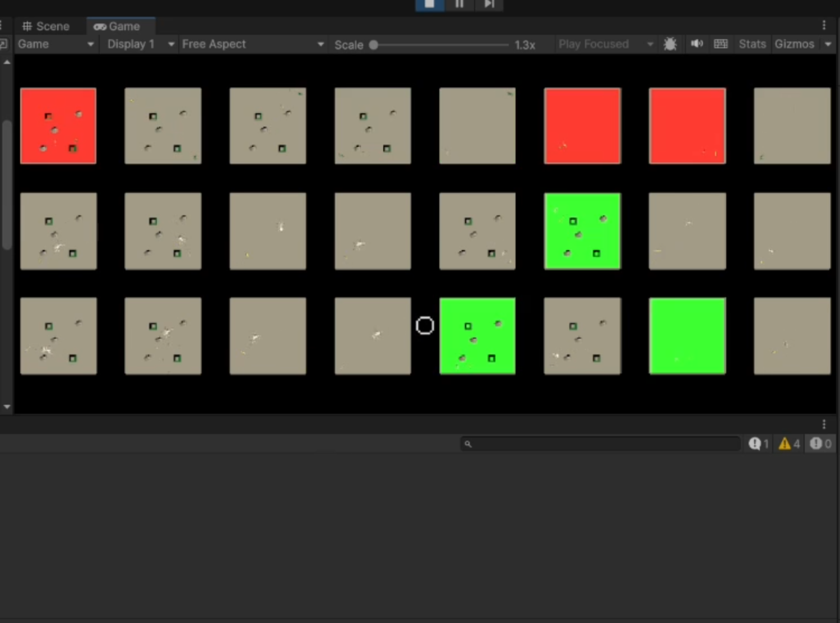Viewport: 840px width, 623px height.
Task: Toggle the warning filter showing 4
Action: 789,444
